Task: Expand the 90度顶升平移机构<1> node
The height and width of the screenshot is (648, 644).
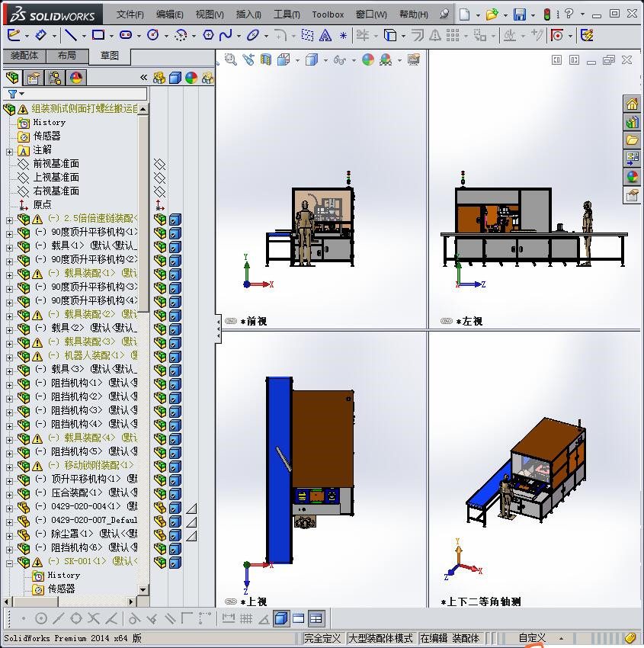Action: pos(9,234)
